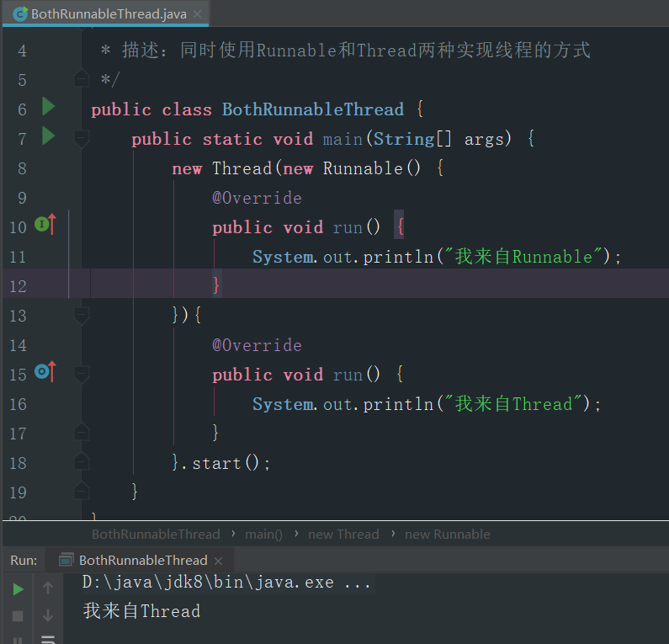Click the implements-method gutter icon on line 10
The height and width of the screenshot is (644, 669).
tap(45, 224)
